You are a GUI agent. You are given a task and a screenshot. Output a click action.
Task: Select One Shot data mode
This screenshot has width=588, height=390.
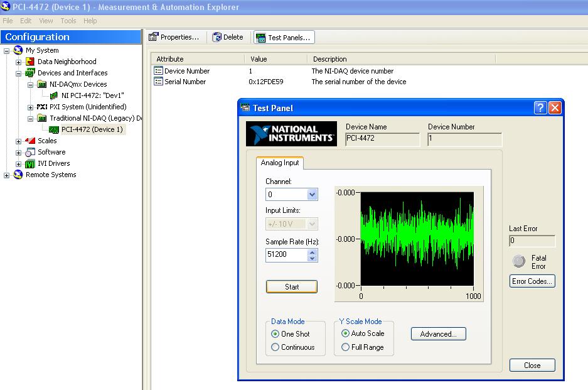(x=275, y=333)
